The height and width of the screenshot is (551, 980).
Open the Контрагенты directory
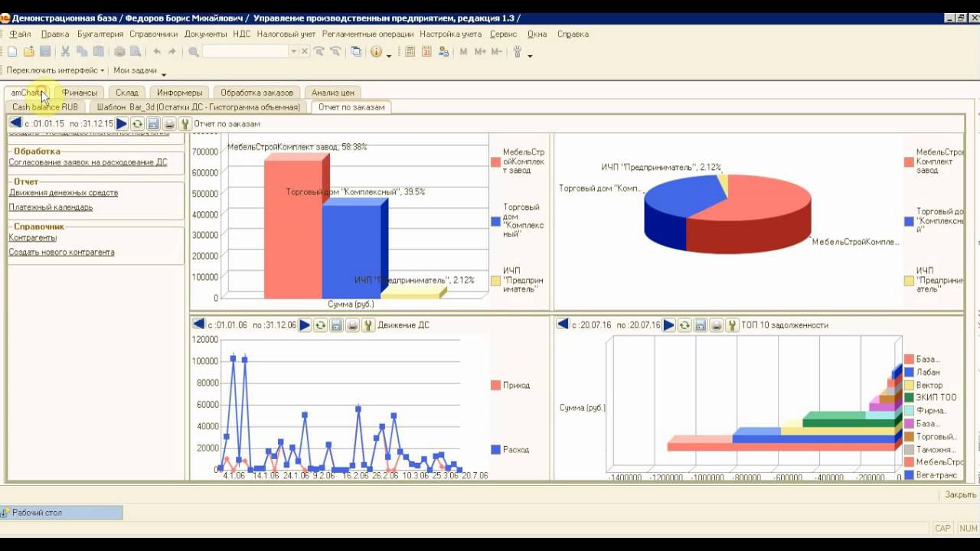click(x=33, y=238)
